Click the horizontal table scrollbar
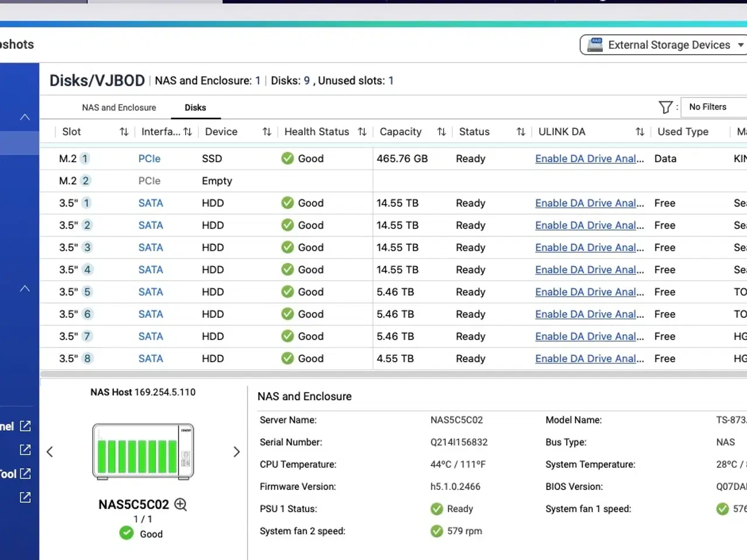The height and width of the screenshot is (560, 747). point(393,374)
